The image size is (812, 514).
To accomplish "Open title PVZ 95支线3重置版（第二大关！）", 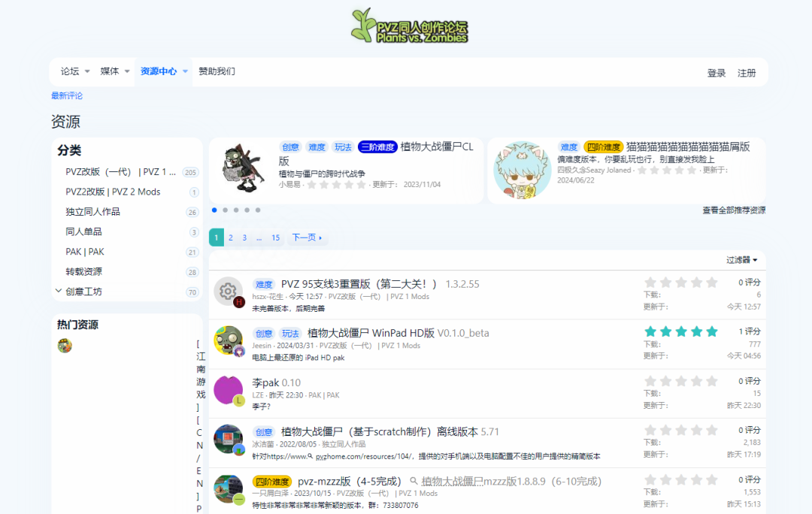I will (359, 284).
